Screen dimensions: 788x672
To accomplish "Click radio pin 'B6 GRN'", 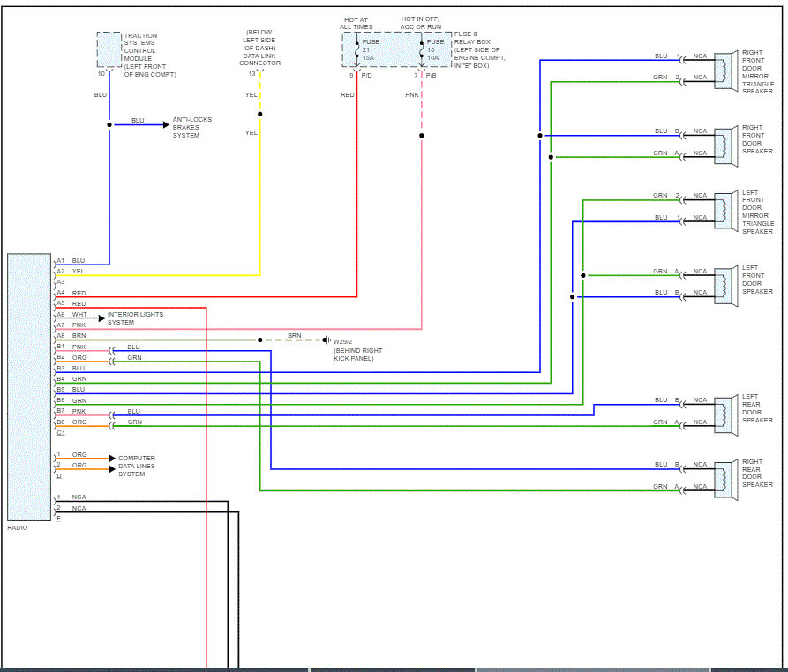I will [x=71, y=400].
